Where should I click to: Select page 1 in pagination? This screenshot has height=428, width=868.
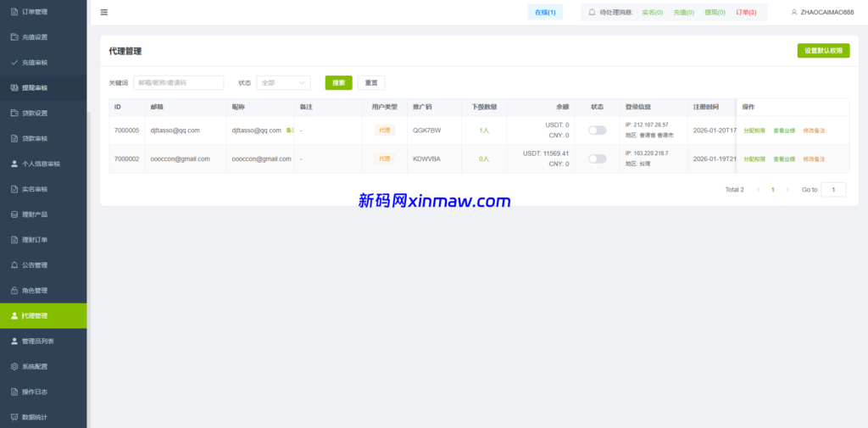point(773,190)
